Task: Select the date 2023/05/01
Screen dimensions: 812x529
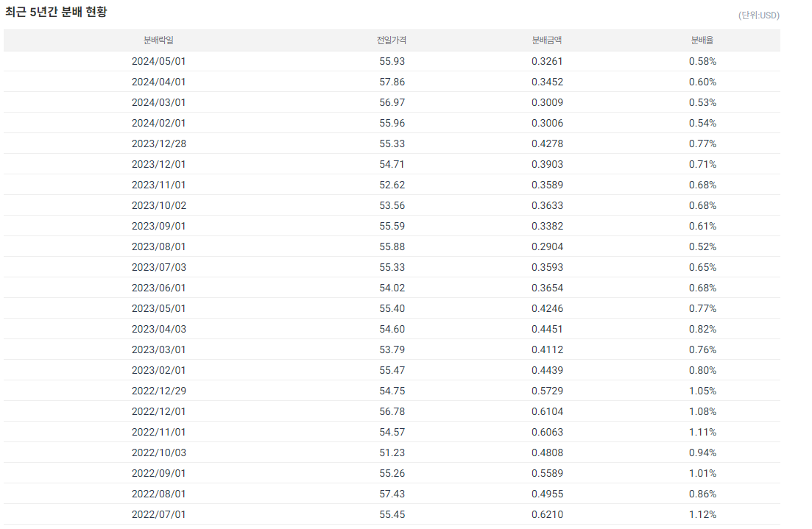Action: pos(158,308)
